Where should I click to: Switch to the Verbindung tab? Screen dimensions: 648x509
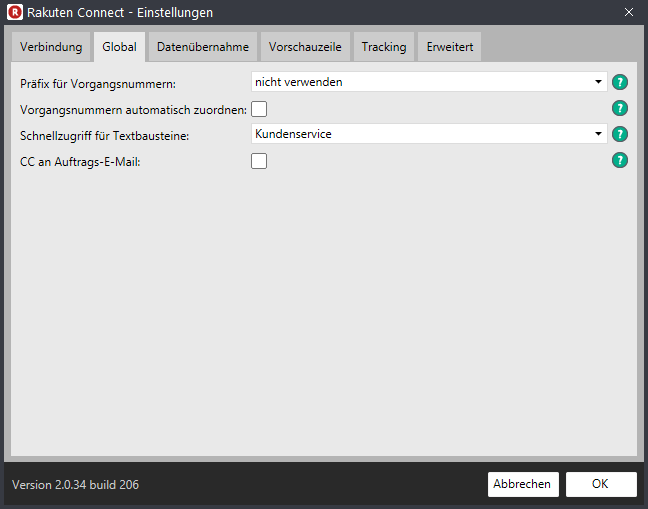(x=51, y=47)
